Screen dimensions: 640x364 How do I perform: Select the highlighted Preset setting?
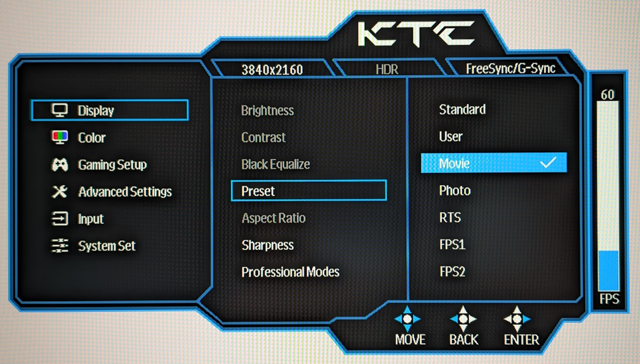[x=308, y=191]
